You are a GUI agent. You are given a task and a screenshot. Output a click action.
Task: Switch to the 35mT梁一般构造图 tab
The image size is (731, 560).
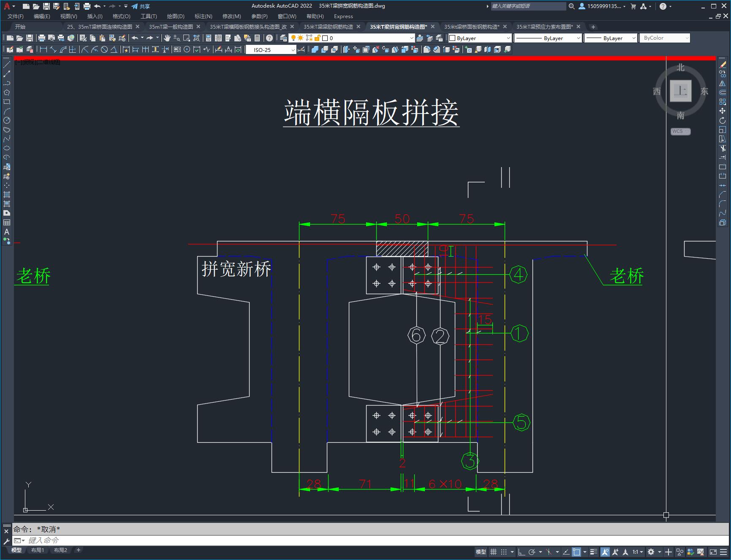(171, 27)
